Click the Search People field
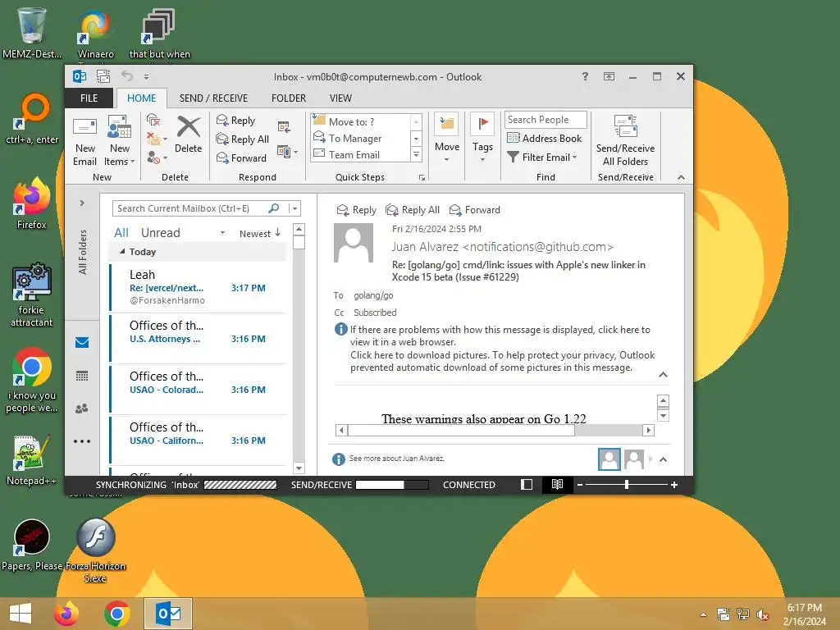The image size is (840, 630). pyautogui.click(x=546, y=120)
